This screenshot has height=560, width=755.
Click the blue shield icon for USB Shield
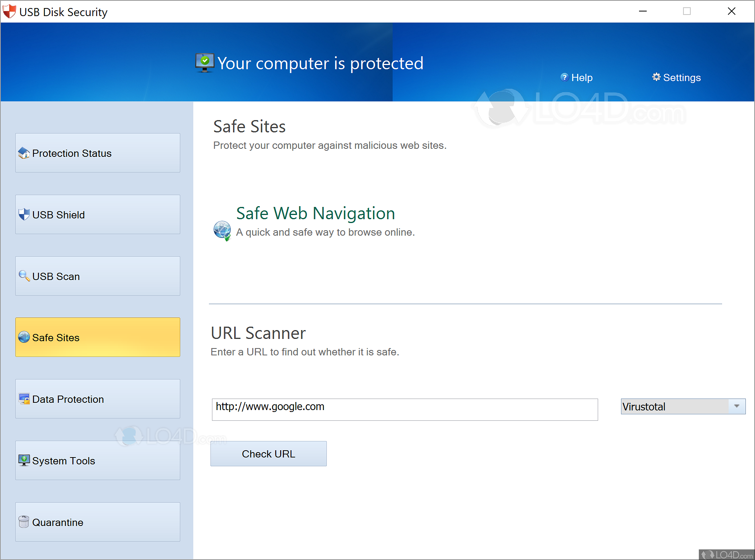point(24,214)
